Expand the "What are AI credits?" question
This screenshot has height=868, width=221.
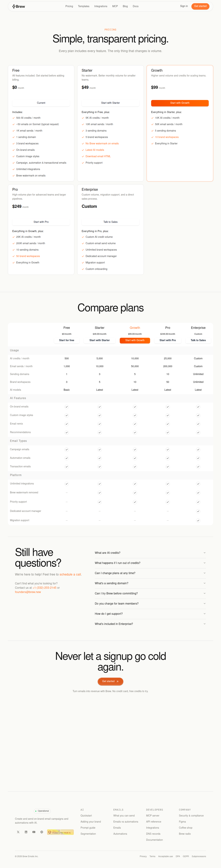[x=150, y=553]
